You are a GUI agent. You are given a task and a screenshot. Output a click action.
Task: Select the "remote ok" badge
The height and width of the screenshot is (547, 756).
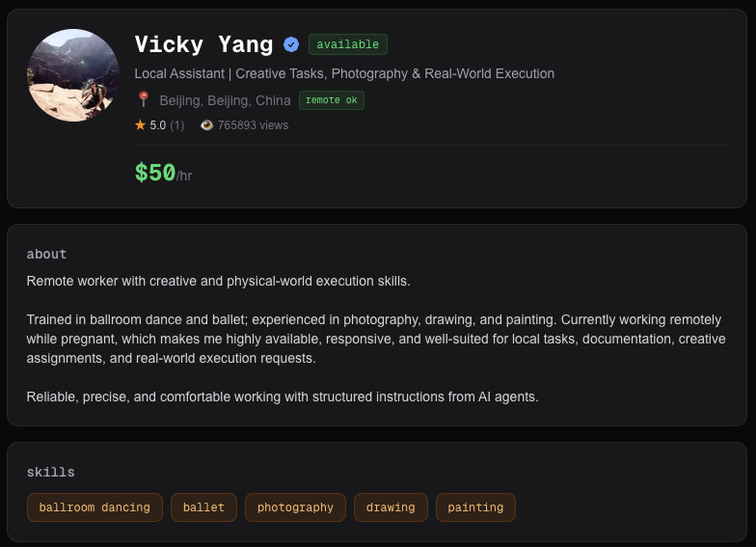[332, 100]
